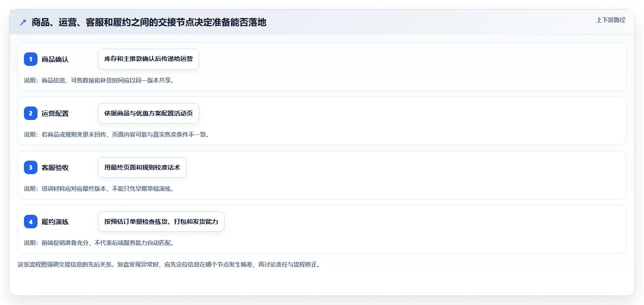
Task: Click step number badge 3
Action: (31, 167)
